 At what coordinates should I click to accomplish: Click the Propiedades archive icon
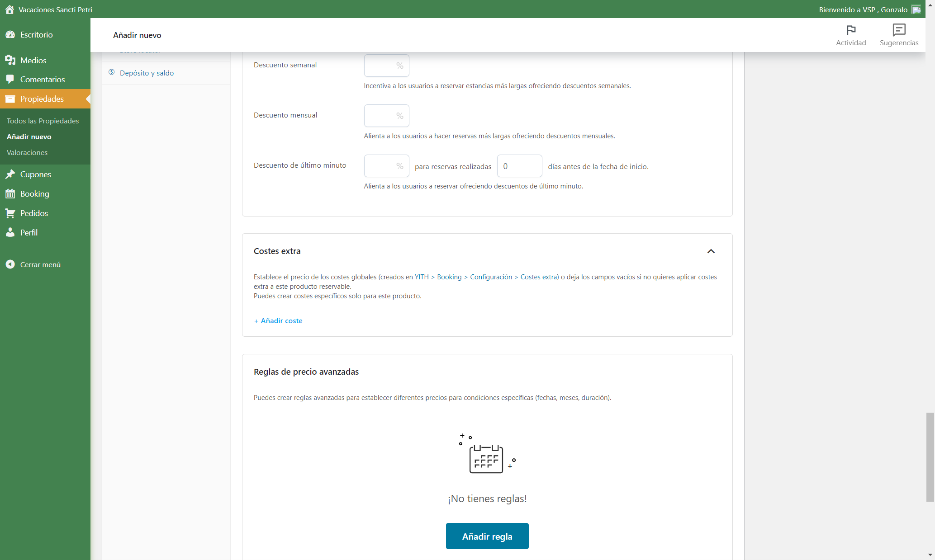[10, 99]
